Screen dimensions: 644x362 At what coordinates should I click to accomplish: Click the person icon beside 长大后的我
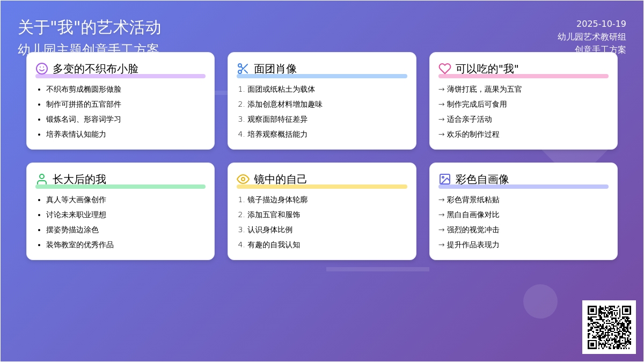[42, 179]
